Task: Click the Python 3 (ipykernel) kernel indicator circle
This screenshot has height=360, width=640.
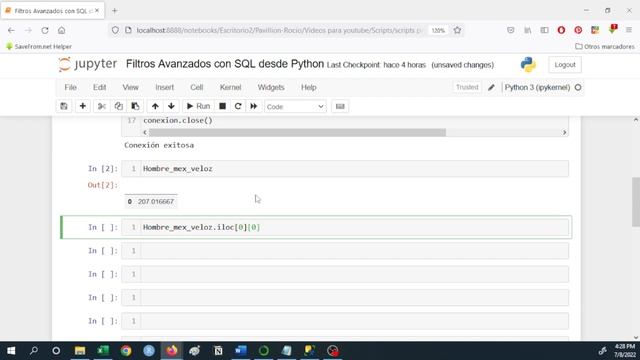Action: click(x=578, y=87)
